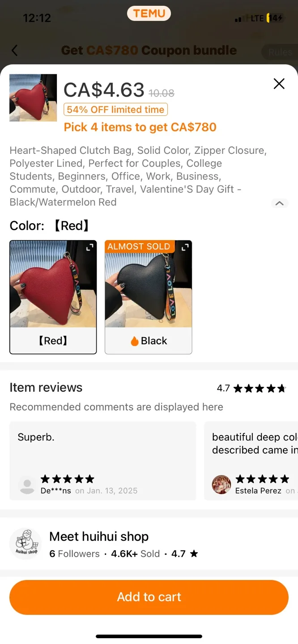The width and height of the screenshot is (298, 644).
Task: Enlarge the Red variant via expand icon
Action: pos(89,247)
